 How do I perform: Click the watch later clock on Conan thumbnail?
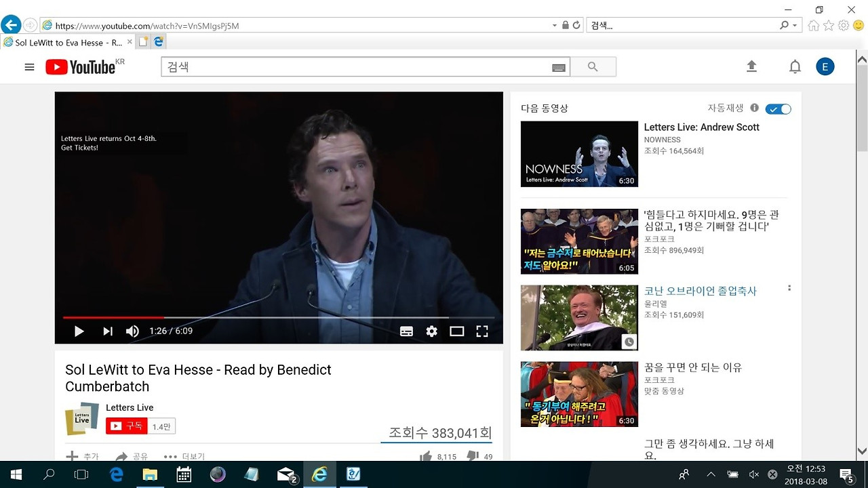click(629, 342)
